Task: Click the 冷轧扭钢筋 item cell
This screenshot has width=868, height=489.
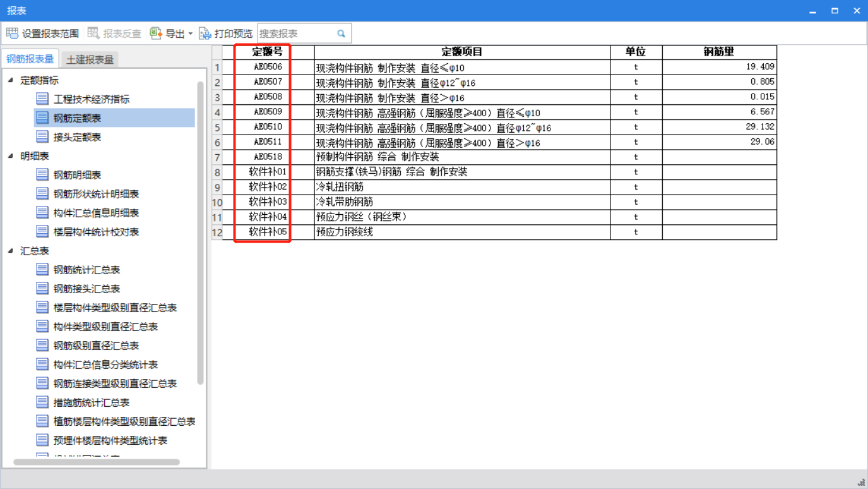Action: pos(462,187)
